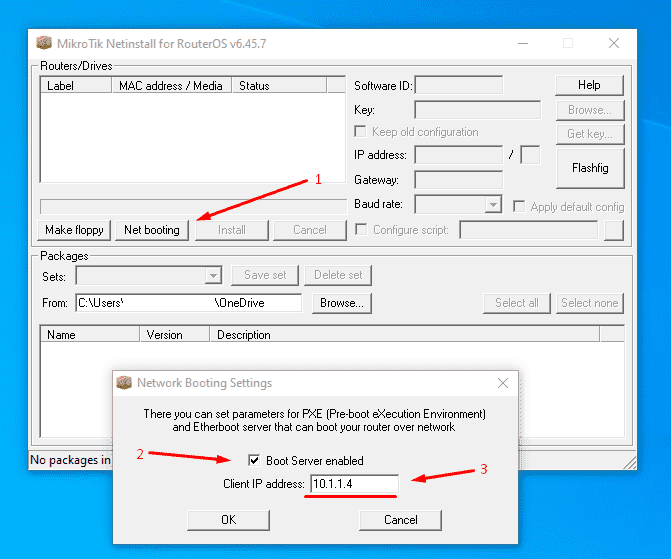Image resolution: width=671 pixels, height=559 pixels.
Task: Click the From path input field
Action: click(187, 303)
